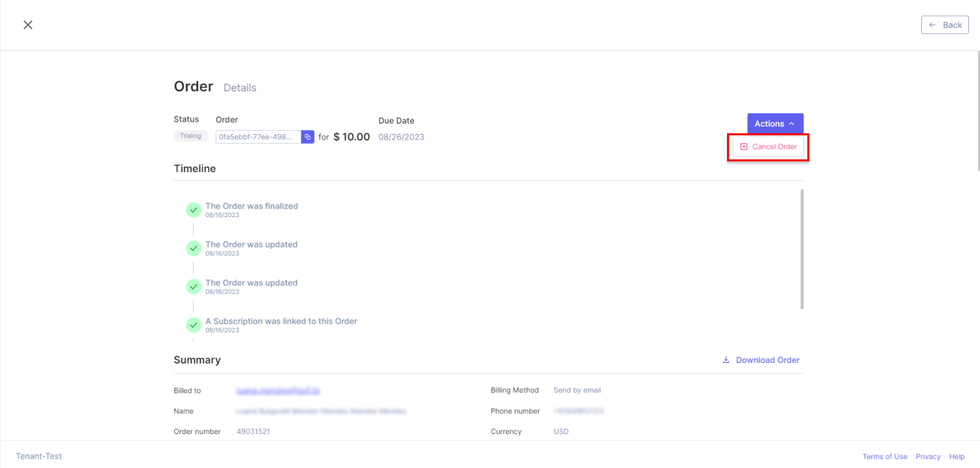The image size is (980, 468).
Task: Open the Terms of Use link
Action: [x=885, y=456]
